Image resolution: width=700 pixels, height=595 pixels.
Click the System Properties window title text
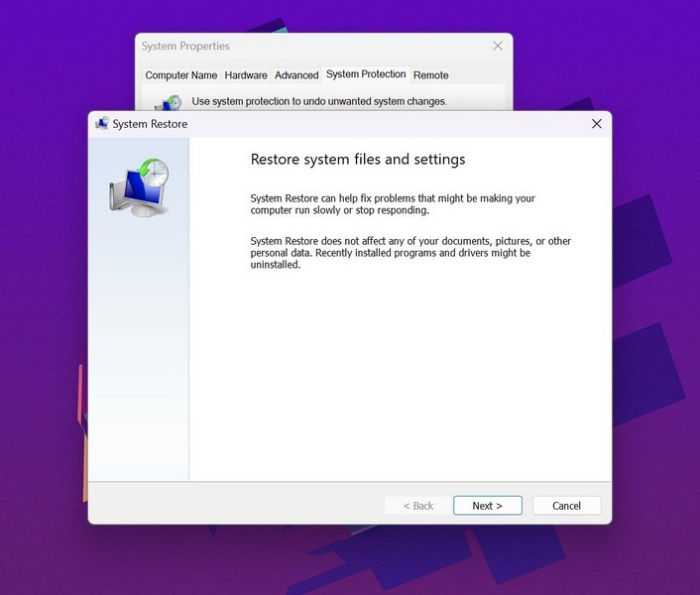coord(185,46)
